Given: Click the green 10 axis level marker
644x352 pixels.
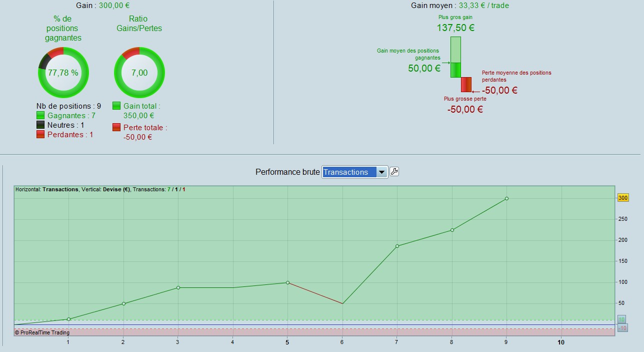Looking at the screenshot, I should (x=621, y=320).
